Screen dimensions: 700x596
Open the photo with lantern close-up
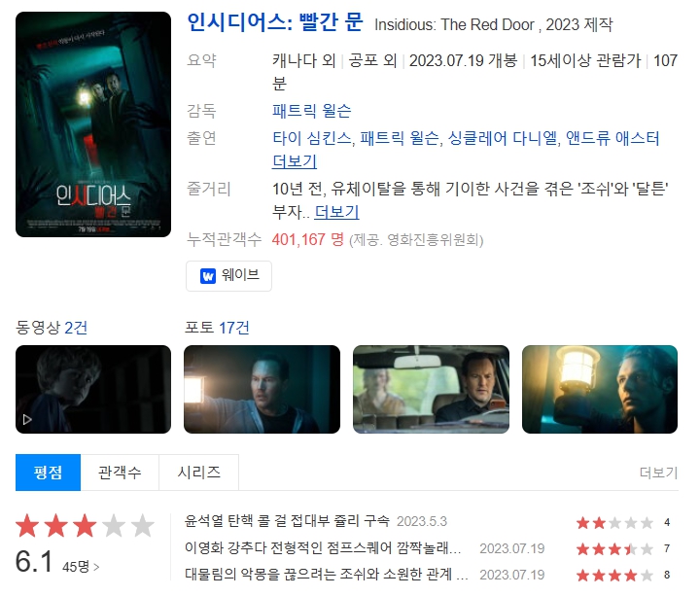600,389
